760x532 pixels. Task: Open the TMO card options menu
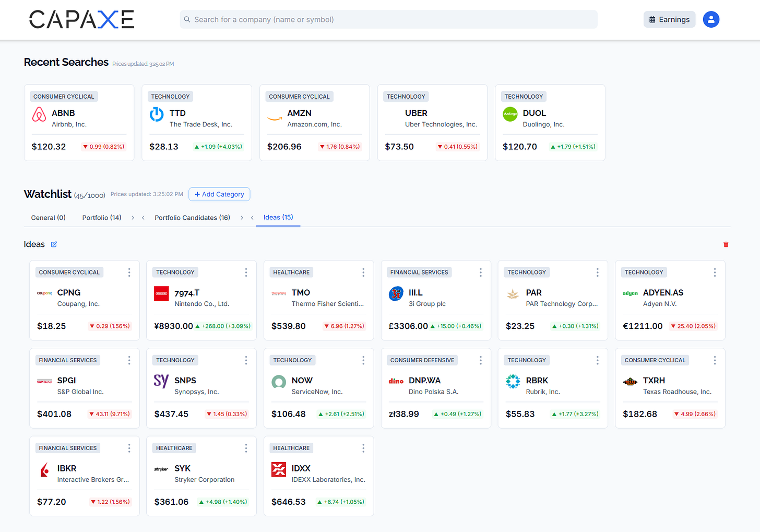pos(363,273)
